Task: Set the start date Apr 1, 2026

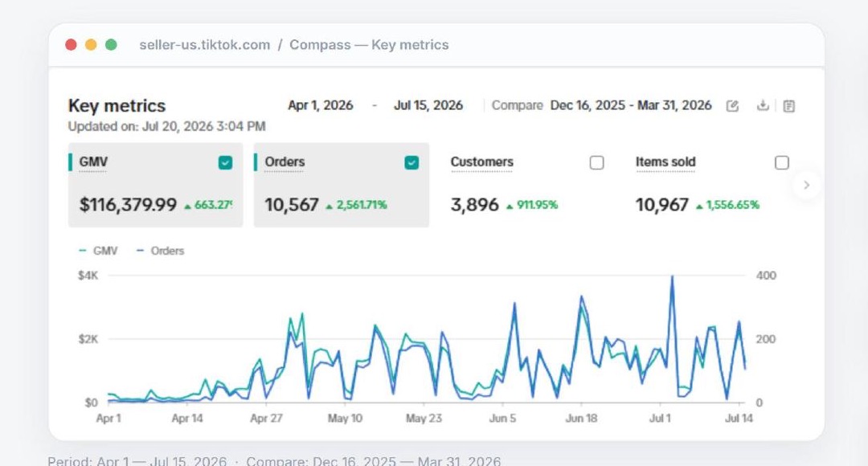Action: tap(321, 105)
